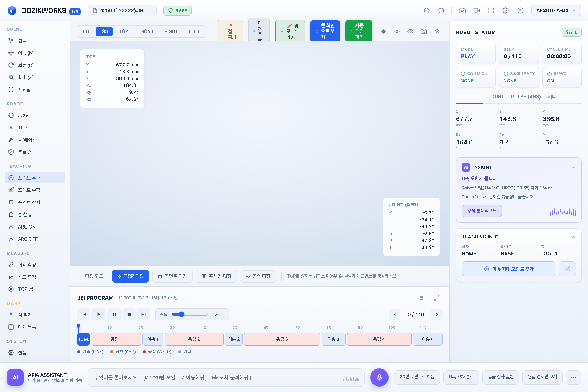588x392 pixels.
Task: Enter fullscreen using the top bar icon
Action: [x=491, y=11]
